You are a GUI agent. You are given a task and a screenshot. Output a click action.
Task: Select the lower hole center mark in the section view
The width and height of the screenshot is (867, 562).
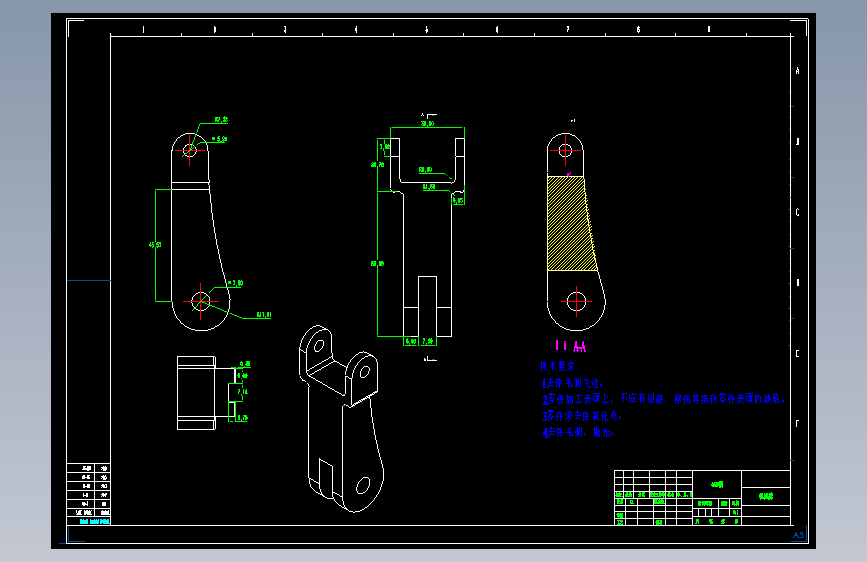(576, 301)
